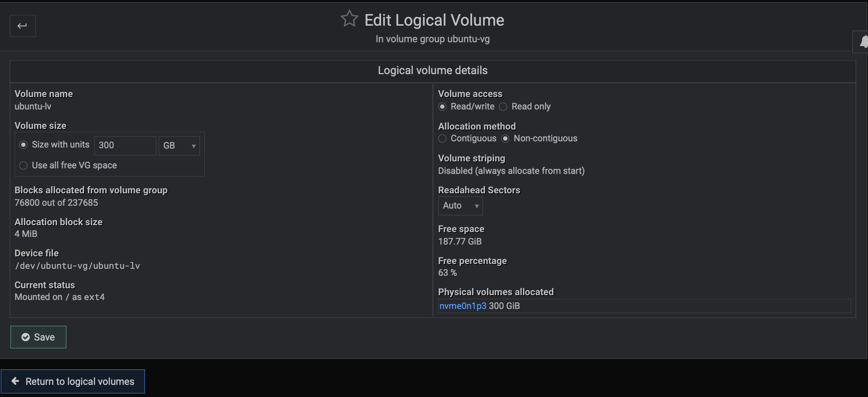Open the GB size units dropdown
This screenshot has height=397, width=868.
[179, 145]
